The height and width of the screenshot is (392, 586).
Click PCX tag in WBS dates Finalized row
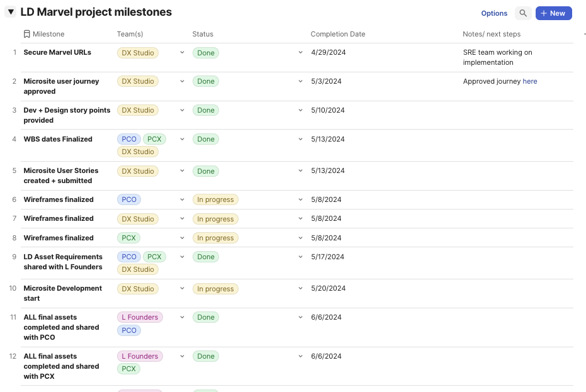click(x=154, y=139)
